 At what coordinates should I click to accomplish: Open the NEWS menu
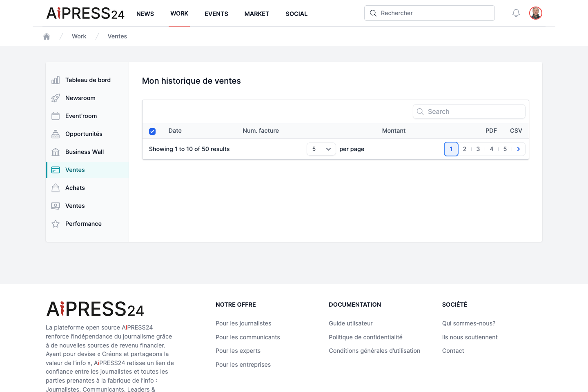point(145,14)
